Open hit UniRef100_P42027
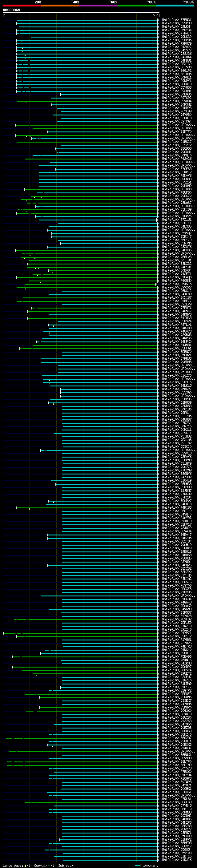 coord(176,47)
